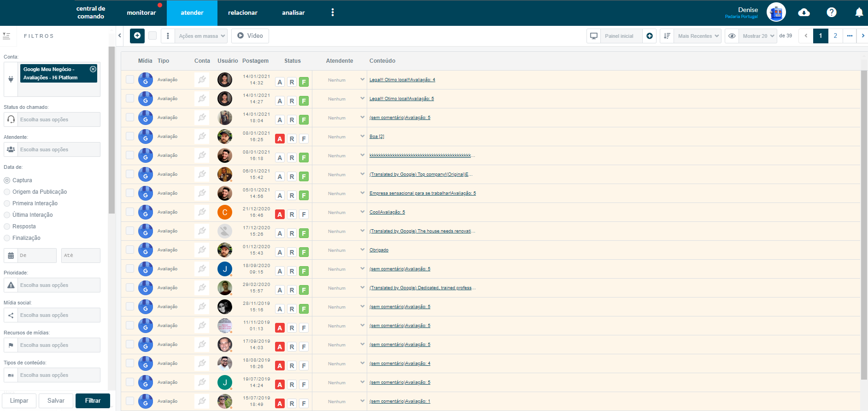
Task: Open the 'Legal!! Otimo local!!Avaliação: 4' link
Action: click(402, 80)
